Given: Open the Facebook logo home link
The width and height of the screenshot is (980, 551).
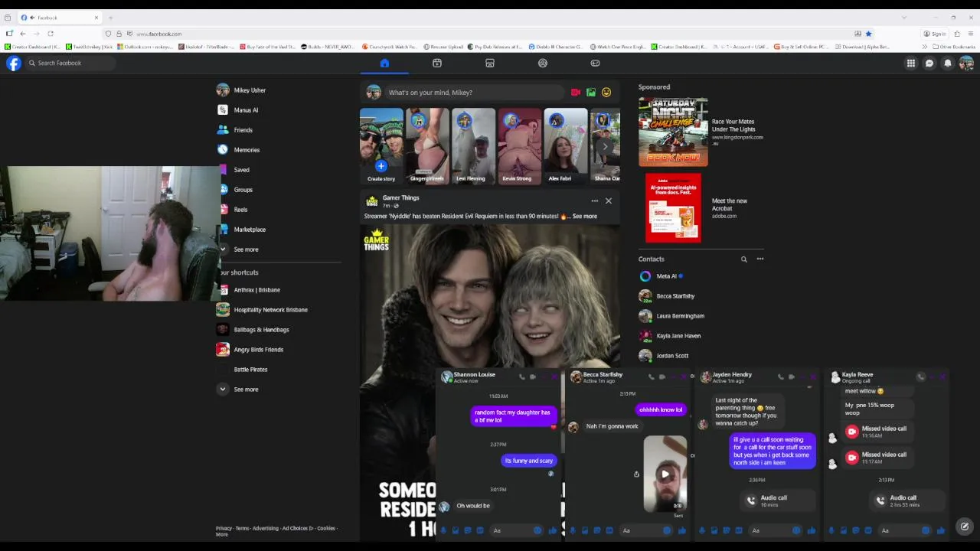Looking at the screenshot, I should click(x=14, y=64).
